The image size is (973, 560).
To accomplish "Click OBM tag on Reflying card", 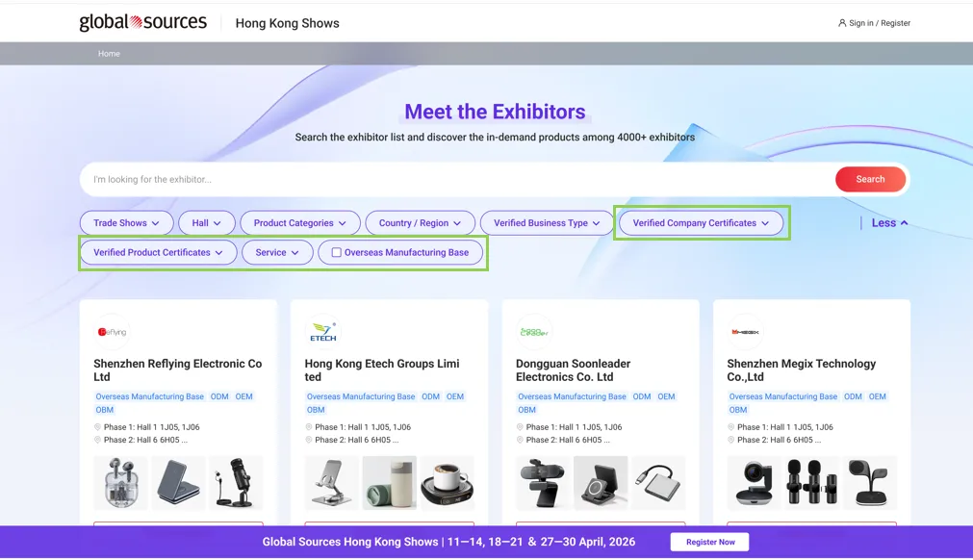I will [x=105, y=410].
